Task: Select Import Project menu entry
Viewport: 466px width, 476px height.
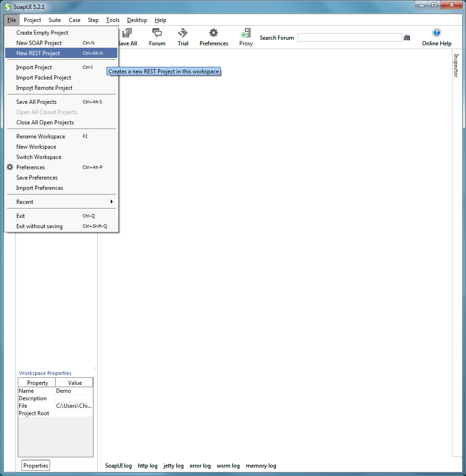Action: (x=61, y=67)
